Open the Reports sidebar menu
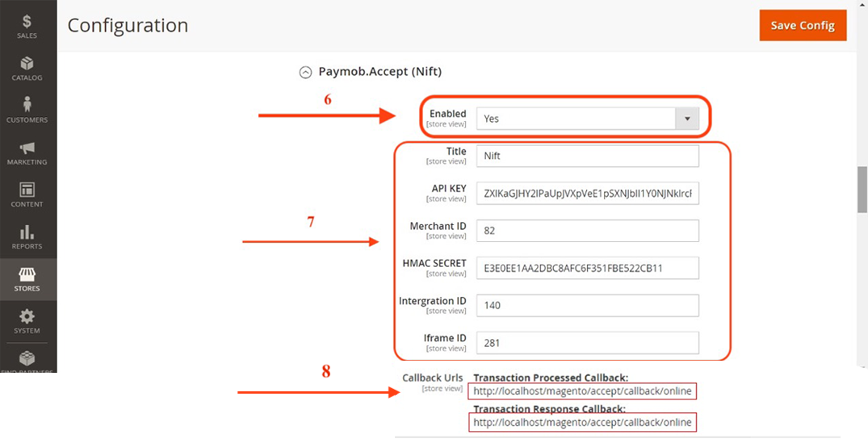This screenshot has height=443, width=868. (x=27, y=237)
